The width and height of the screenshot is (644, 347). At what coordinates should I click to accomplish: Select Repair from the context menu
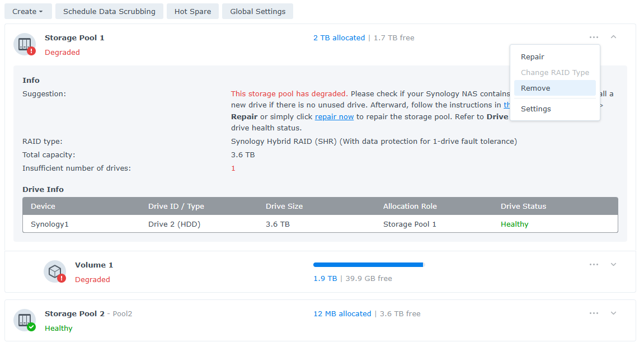532,57
